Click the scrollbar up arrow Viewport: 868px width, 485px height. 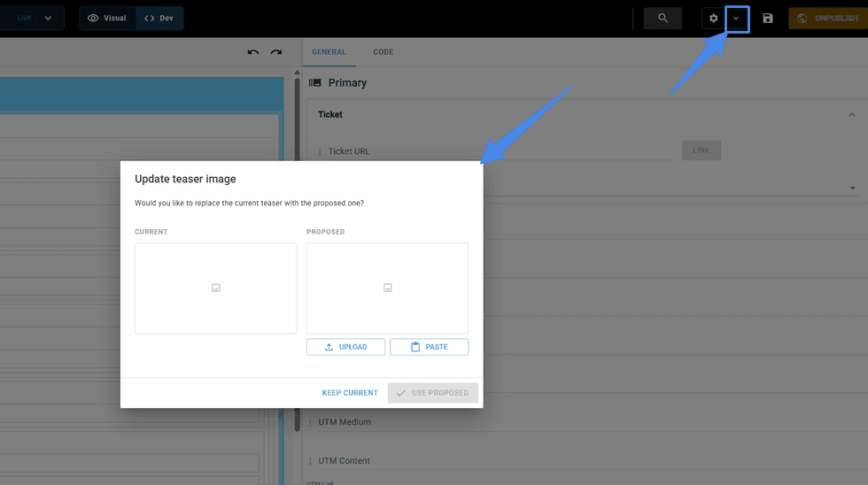[x=298, y=73]
